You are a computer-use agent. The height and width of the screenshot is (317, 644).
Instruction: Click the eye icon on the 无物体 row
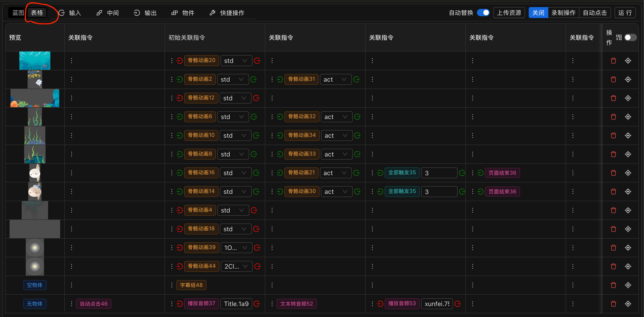tap(628, 304)
